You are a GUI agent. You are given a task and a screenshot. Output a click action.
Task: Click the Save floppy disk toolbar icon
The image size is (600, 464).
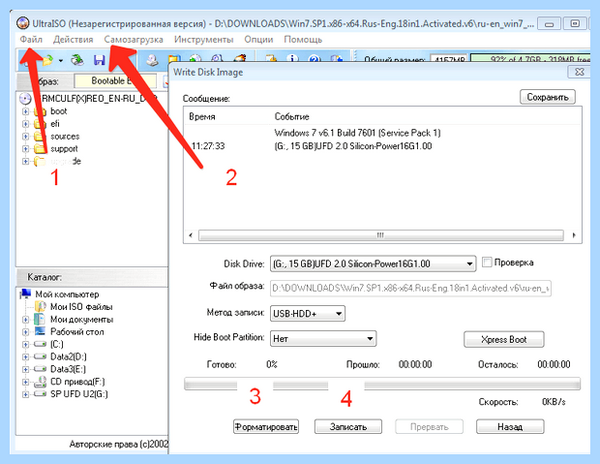pos(99,60)
